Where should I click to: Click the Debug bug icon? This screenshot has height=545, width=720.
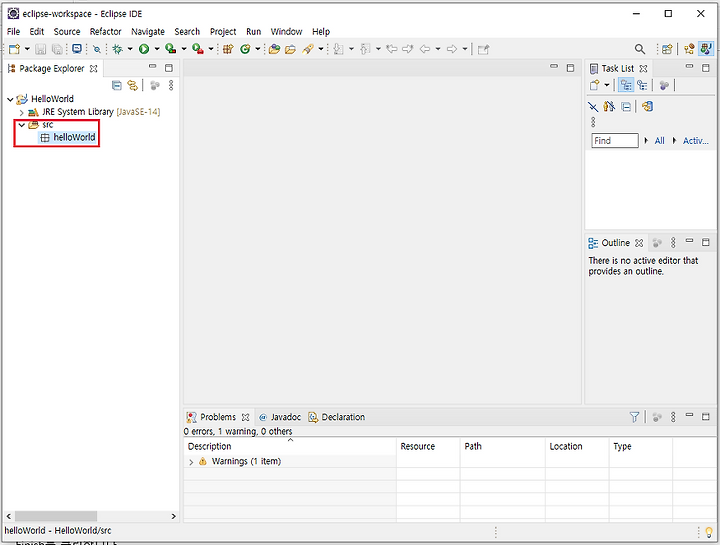118,49
